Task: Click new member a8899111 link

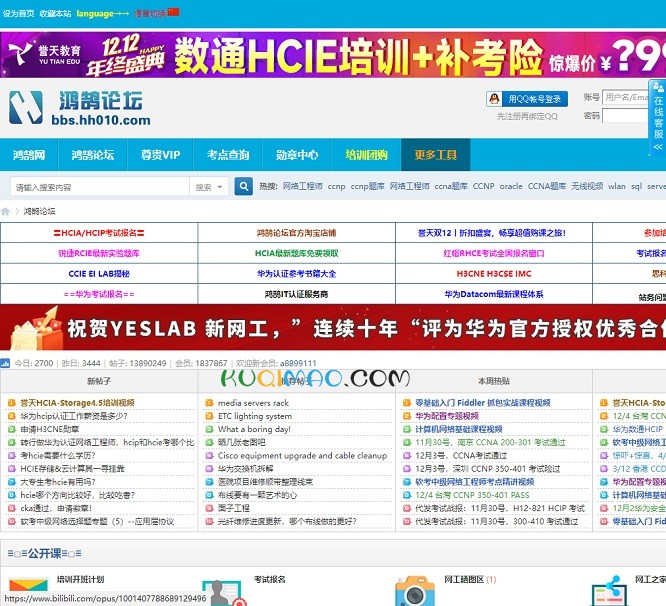Action: [x=298, y=363]
